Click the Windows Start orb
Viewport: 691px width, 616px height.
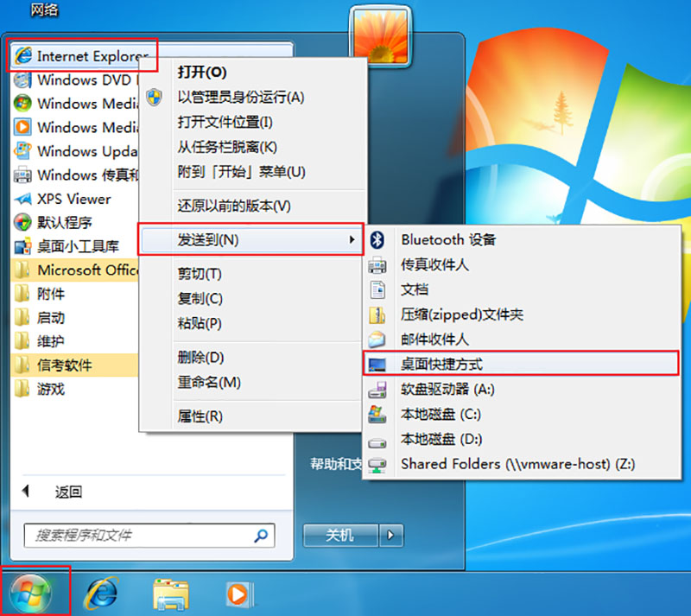[x=30, y=592]
